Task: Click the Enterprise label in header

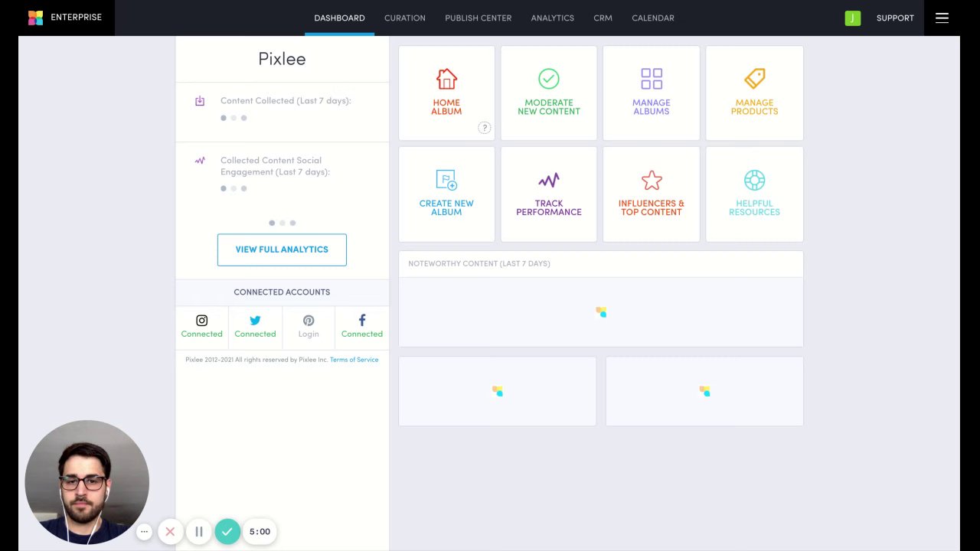Action: click(76, 17)
